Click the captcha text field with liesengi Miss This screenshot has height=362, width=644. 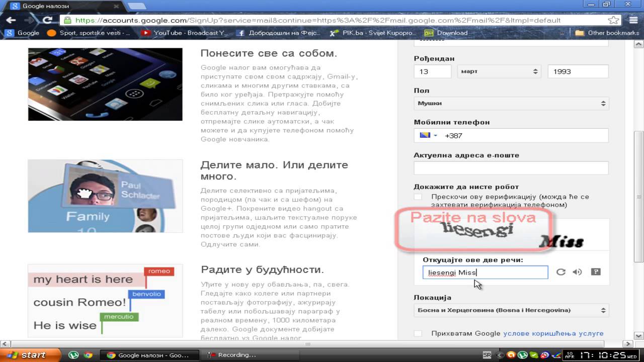click(485, 273)
